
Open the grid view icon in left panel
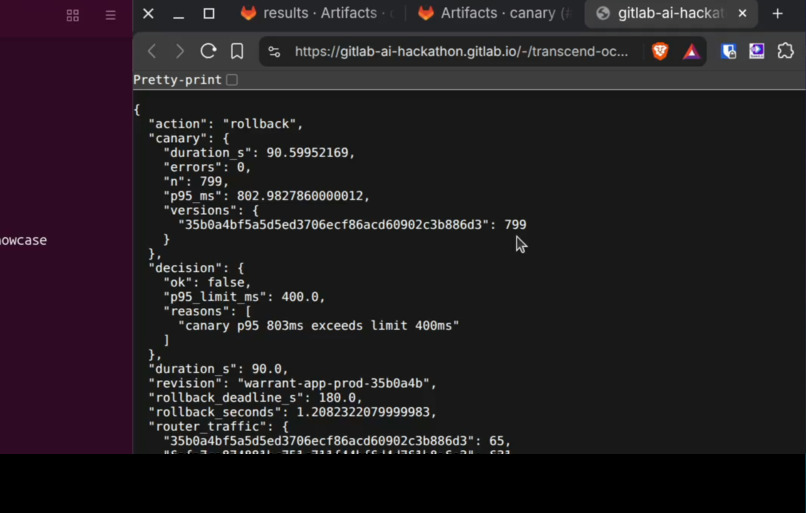click(73, 15)
